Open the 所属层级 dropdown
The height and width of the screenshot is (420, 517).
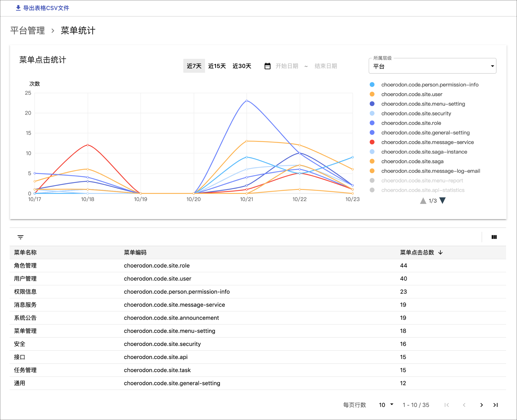click(432, 66)
